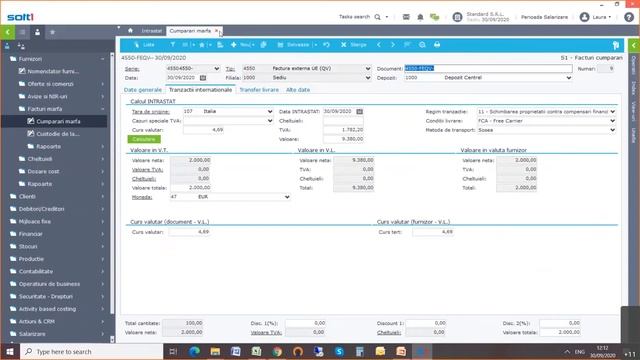The height and width of the screenshot is (360, 640).
Task: Click the Document input field
Action: pyautogui.click(x=488, y=69)
